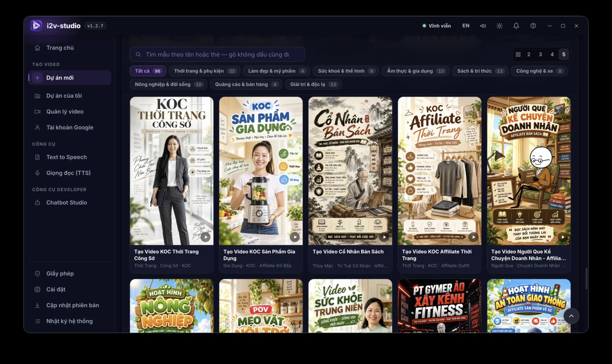Click tags text Gia Dụng · KOC · Affiliate Đồ Bếp
Viewport: 612px width, 364px height.
coord(257,266)
